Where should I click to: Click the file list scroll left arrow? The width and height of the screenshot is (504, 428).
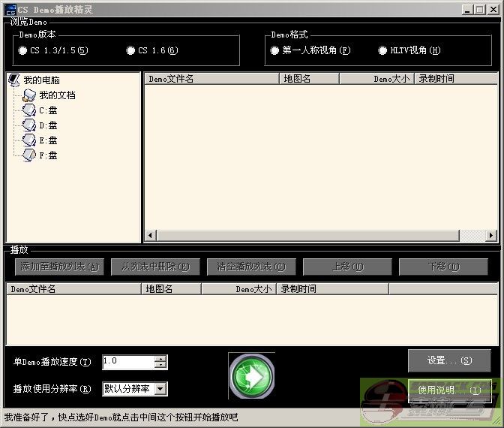click(x=151, y=236)
